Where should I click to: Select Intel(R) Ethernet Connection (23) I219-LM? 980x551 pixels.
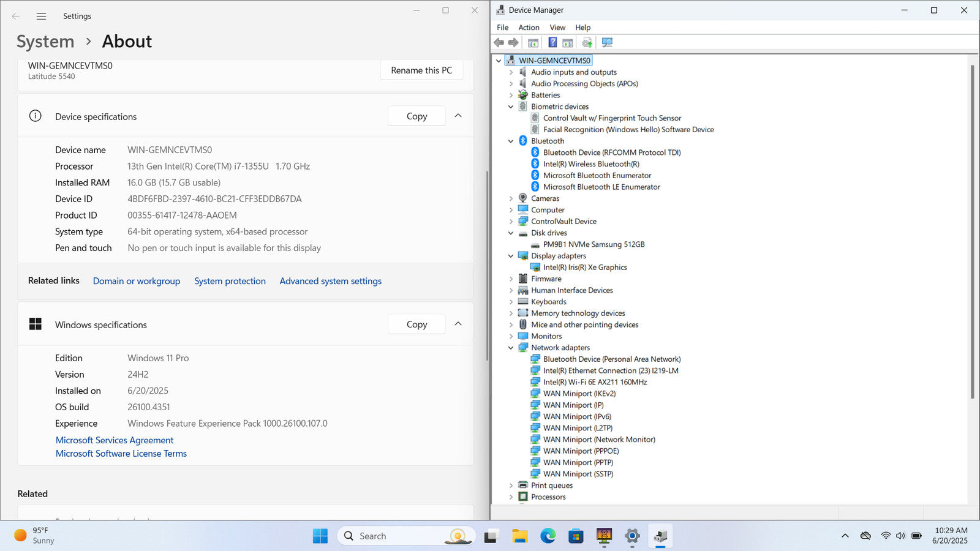point(611,370)
